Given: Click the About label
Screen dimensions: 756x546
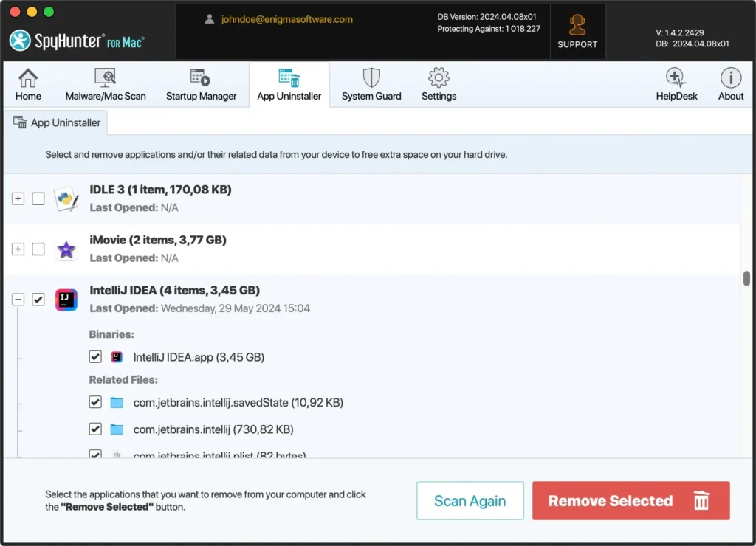Looking at the screenshot, I should [731, 96].
